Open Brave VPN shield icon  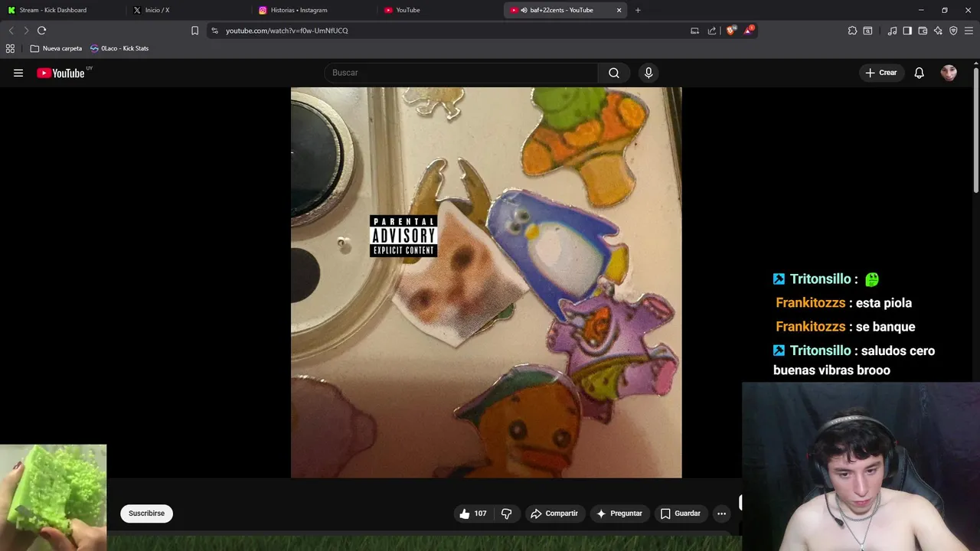click(x=953, y=31)
